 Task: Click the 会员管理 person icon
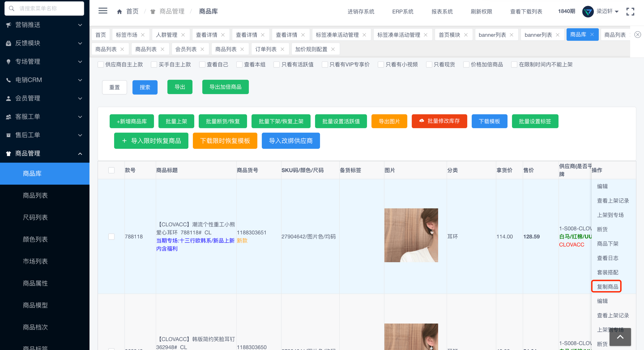tap(9, 98)
